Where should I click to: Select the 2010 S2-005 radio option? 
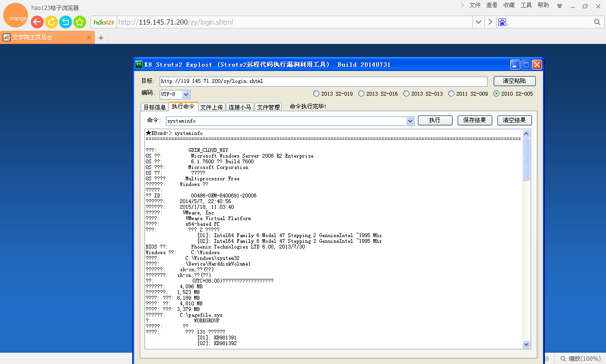click(x=513, y=94)
